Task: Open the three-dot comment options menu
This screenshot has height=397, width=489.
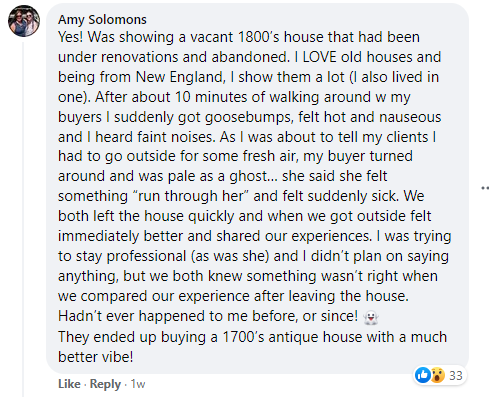Action: (x=485, y=188)
